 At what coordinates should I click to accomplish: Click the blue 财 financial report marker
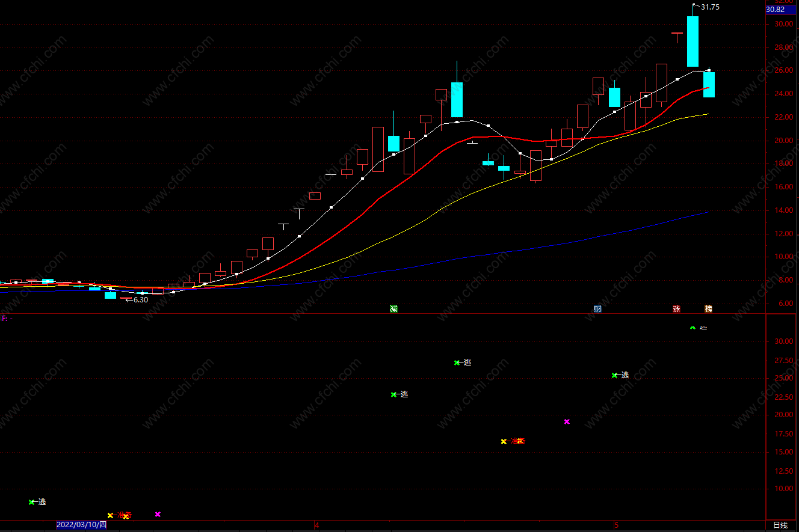pos(597,309)
